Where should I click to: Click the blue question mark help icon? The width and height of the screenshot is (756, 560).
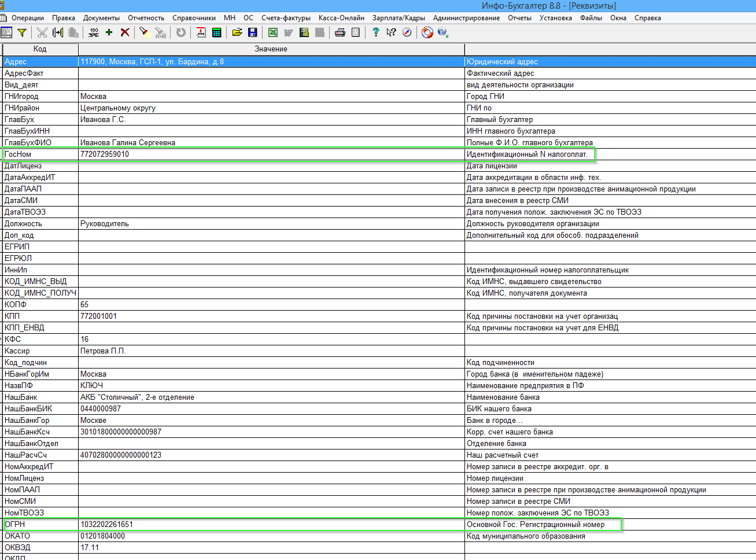tap(376, 32)
